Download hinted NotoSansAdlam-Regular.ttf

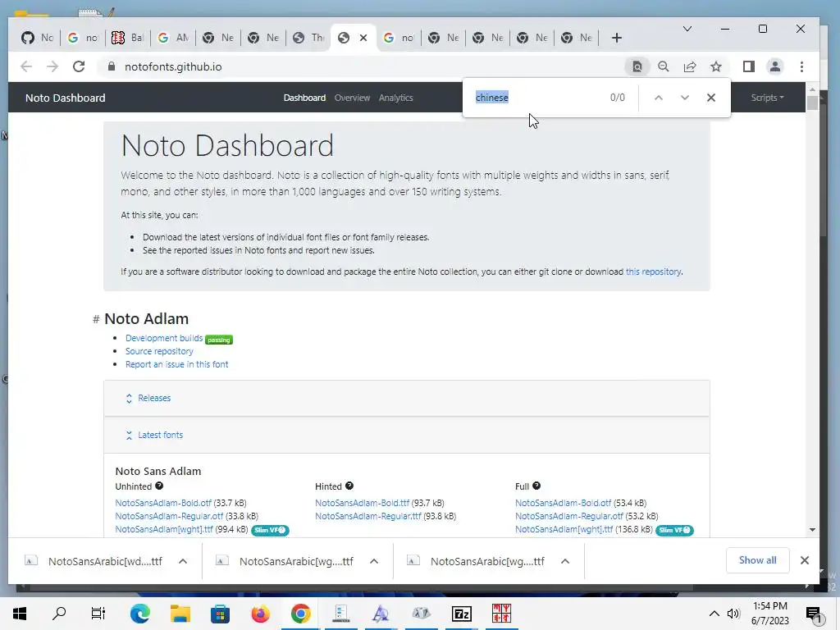coord(368,516)
